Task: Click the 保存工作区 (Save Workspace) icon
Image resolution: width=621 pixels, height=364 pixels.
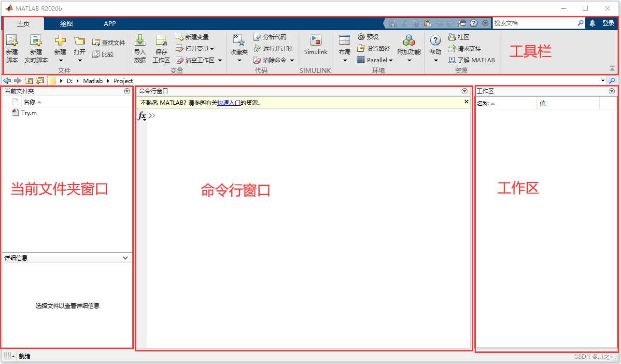Action: pyautogui.click(x=161, y=47)
